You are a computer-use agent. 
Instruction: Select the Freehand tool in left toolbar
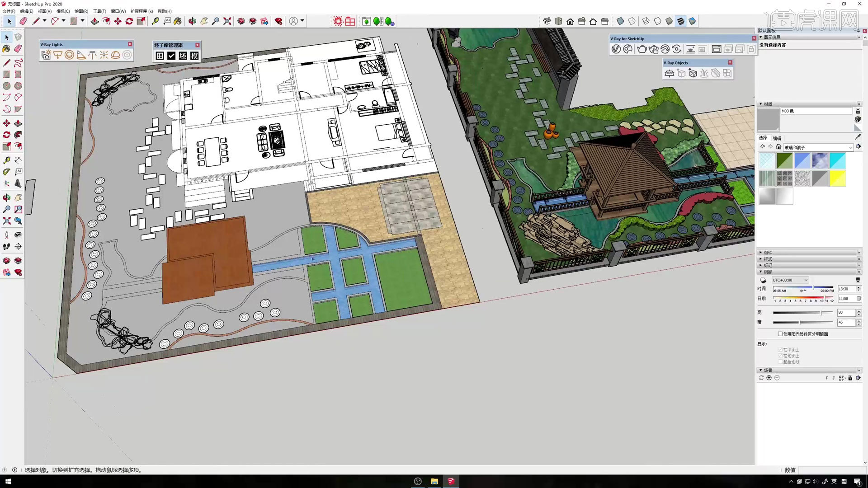point(18,63)
